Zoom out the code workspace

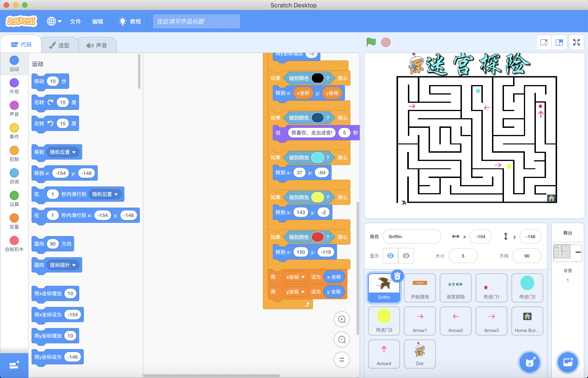tap(342, 339)
